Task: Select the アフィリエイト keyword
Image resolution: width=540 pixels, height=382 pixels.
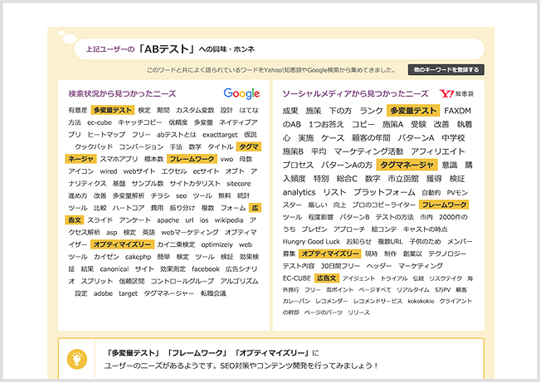Action: (x=438, y=152)
